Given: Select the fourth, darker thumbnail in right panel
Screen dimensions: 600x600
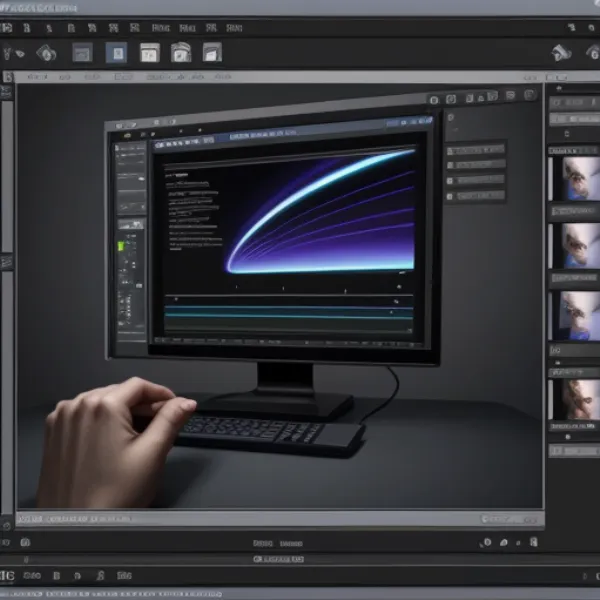Looking at the screenshot, I should [581, 399].
